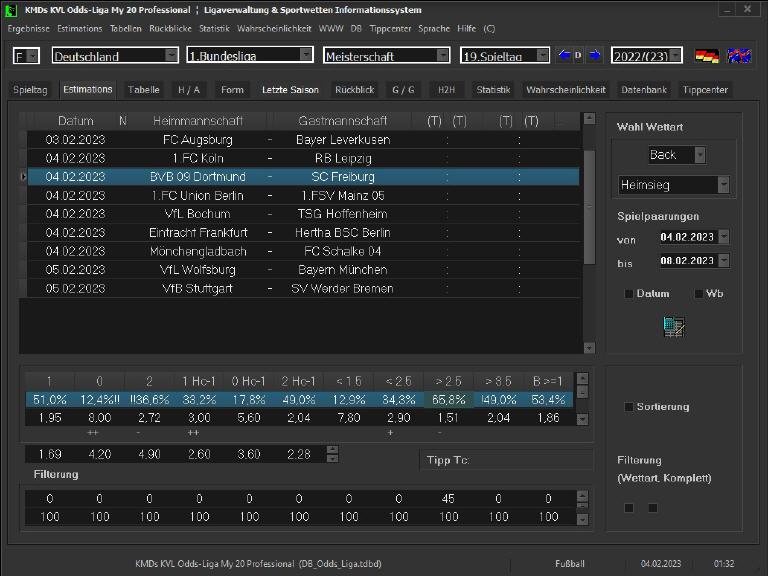Screen dimensions: 768x576
Task: Toggle first Filterung Wettart checkbox
Action: coord(629,508)
